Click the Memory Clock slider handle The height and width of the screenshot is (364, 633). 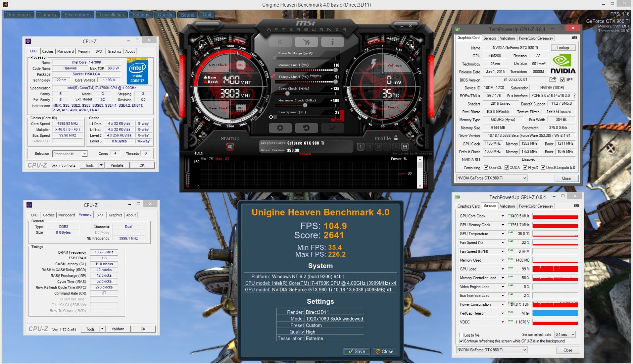click(x=305, y=105)
